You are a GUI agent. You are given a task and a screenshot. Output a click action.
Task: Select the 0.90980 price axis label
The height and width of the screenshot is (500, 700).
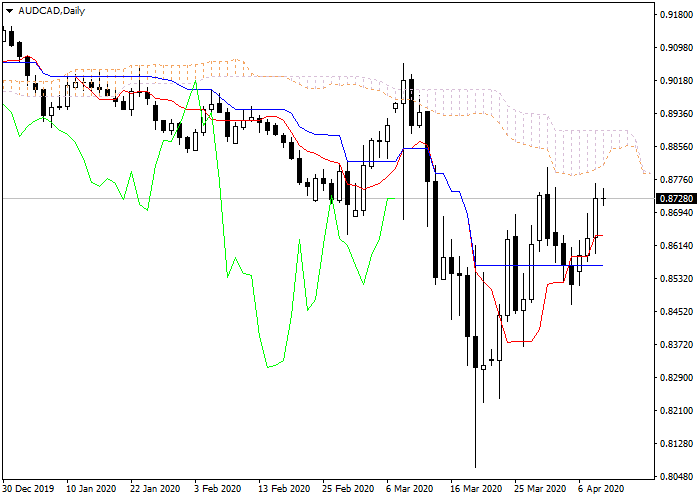[x=676, y=48]
